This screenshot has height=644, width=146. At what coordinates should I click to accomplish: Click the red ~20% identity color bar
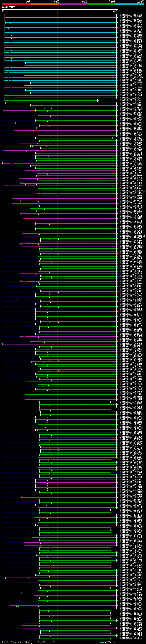(x=16, y=4)
